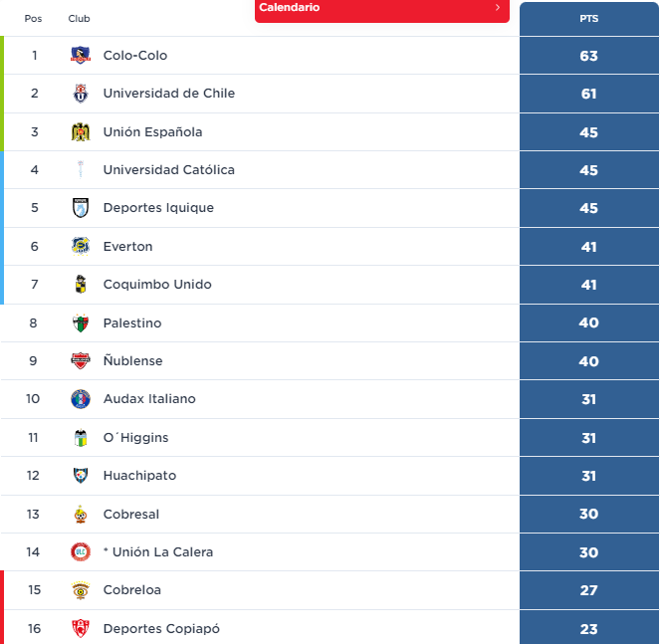Image resolution: width=660 pixels, height=644 pixels.
Task: Click the Coquimbo Unido crest icon
Action: (x=81, y=285)
